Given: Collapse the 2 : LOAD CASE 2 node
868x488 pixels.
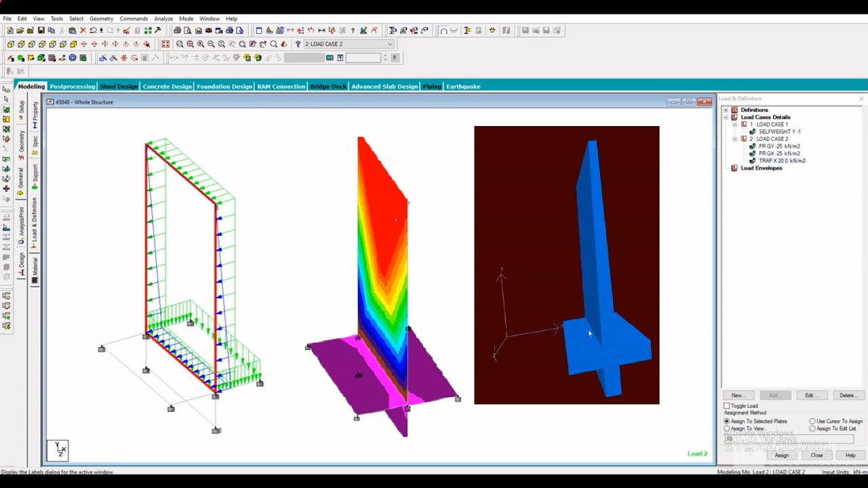Looking at the screenshot, I should (734, 139).
